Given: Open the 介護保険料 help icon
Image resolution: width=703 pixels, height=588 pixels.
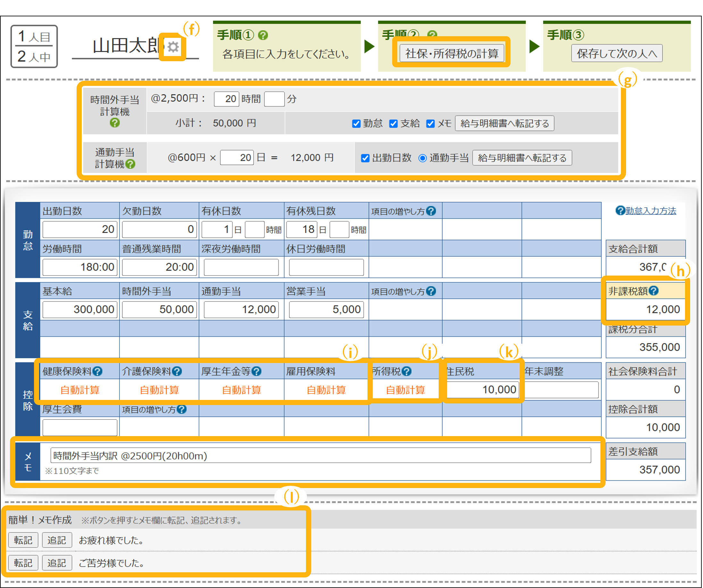Looking at the screenshot, I should [177, 371].
